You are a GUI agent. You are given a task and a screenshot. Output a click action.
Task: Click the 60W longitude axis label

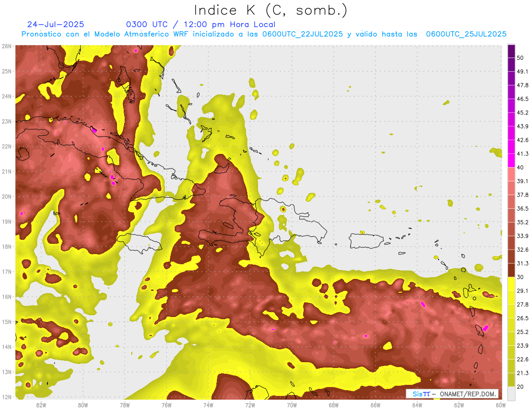point(501,405)
